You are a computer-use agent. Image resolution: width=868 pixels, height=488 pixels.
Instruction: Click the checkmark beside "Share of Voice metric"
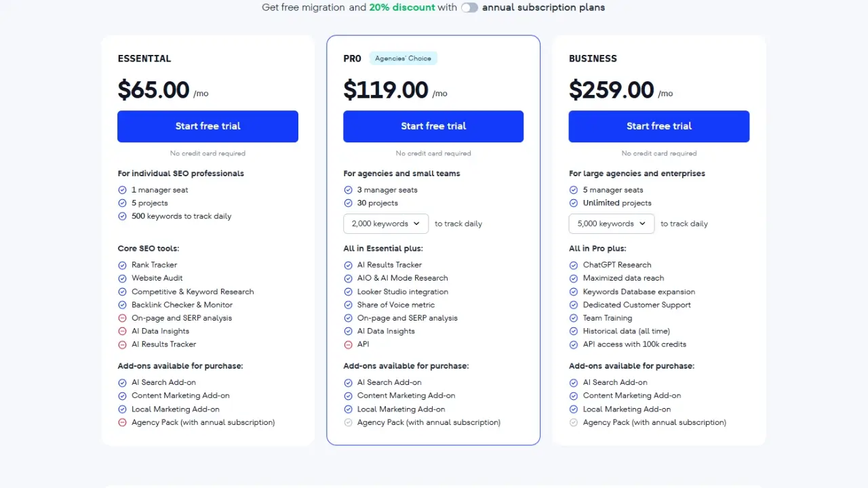tap(348, 304)
